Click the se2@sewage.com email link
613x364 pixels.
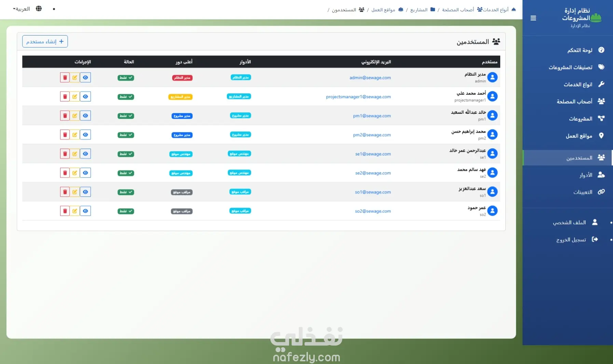click(373, 173)
